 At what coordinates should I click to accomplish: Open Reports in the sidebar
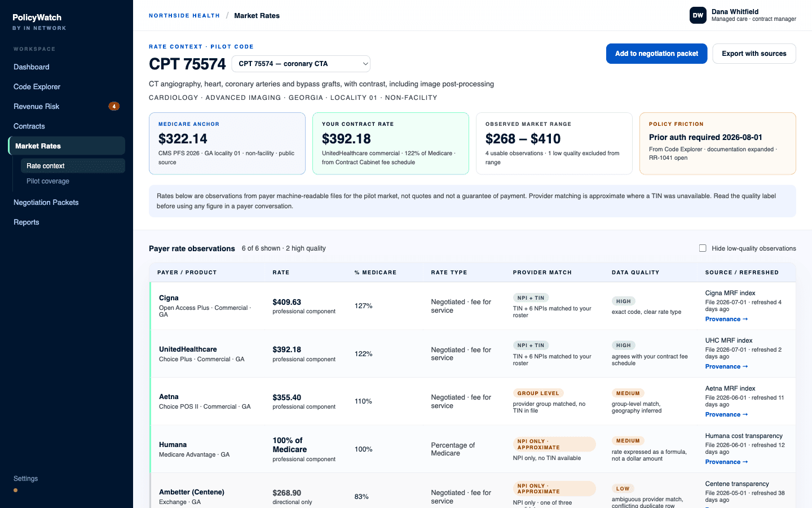[67, 222]
